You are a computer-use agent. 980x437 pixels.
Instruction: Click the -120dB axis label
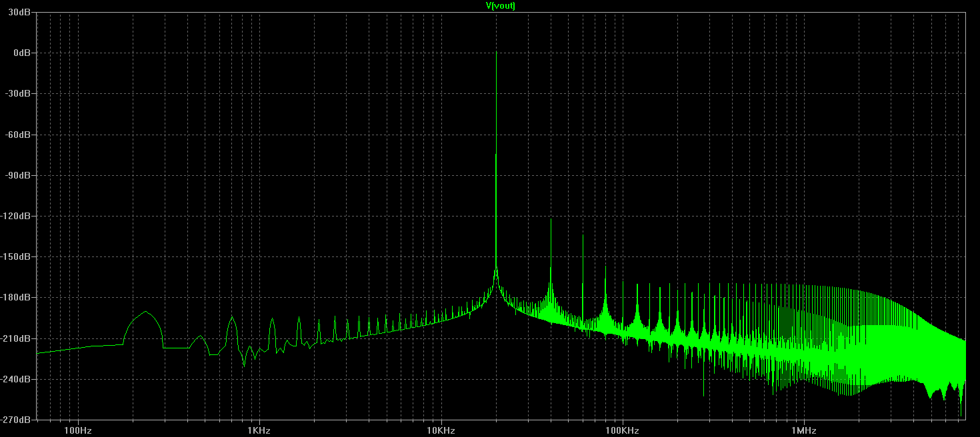coord(17,217)
